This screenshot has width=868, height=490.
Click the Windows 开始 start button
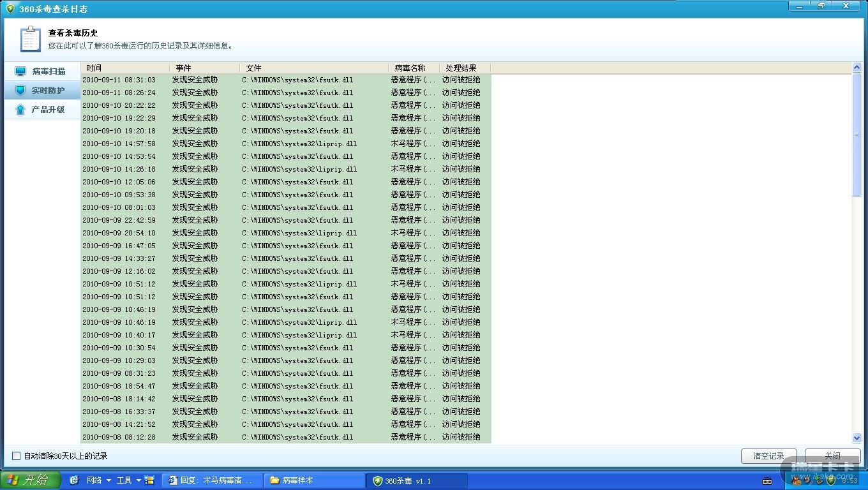point(29,480)
